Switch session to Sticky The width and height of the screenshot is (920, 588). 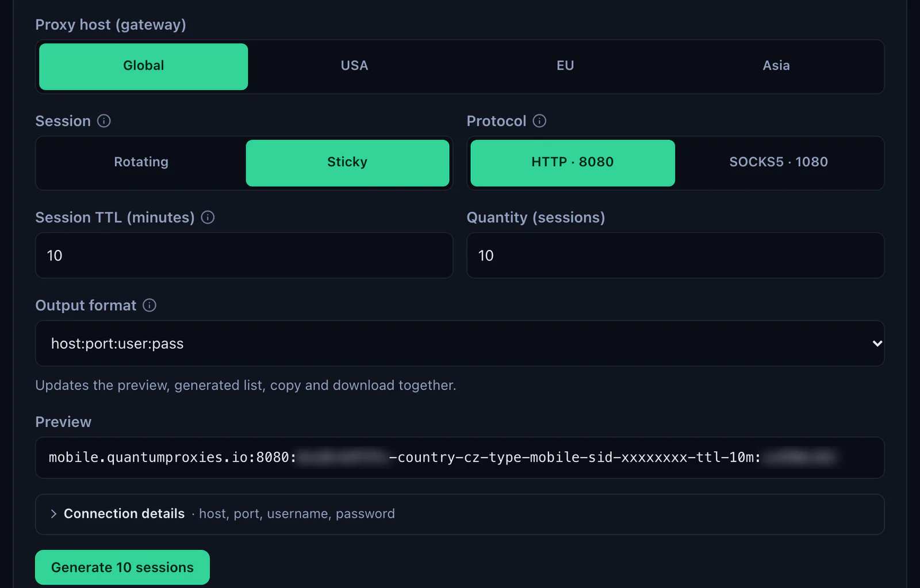tap(347, 163)
